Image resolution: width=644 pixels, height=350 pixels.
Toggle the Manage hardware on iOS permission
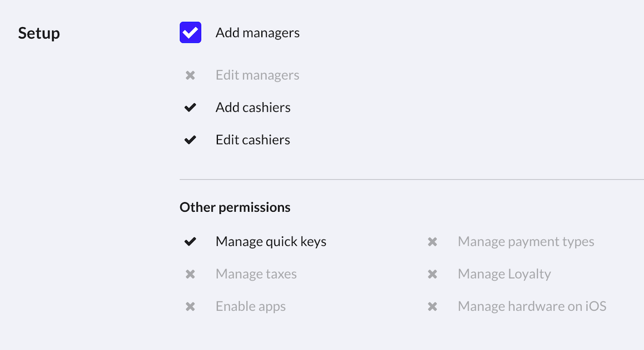pos(433,306)
